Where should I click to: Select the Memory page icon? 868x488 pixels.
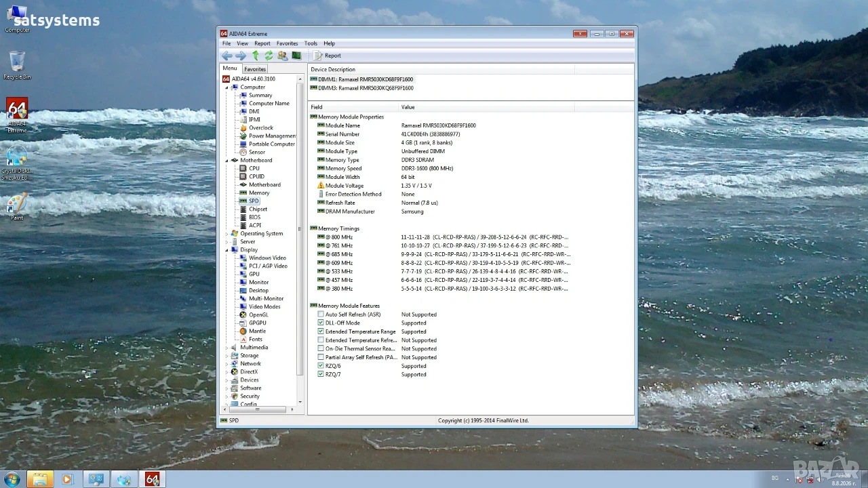(x=243, y=193)
